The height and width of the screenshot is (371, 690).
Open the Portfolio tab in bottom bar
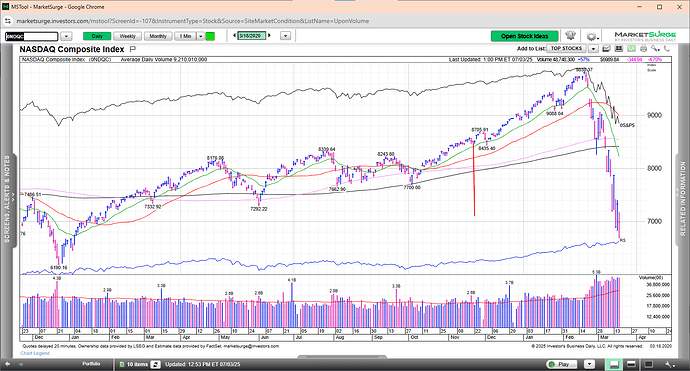click(x=91, y=364)
